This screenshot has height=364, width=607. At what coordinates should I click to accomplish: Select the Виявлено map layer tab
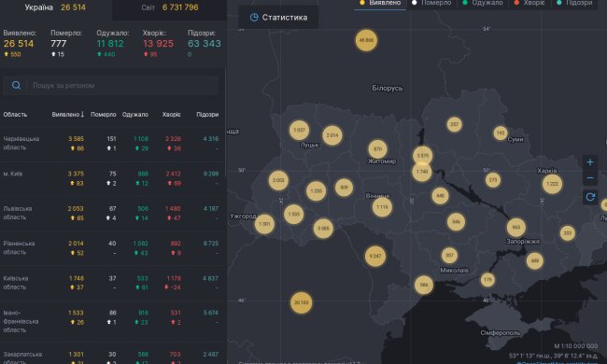[380, 3]
